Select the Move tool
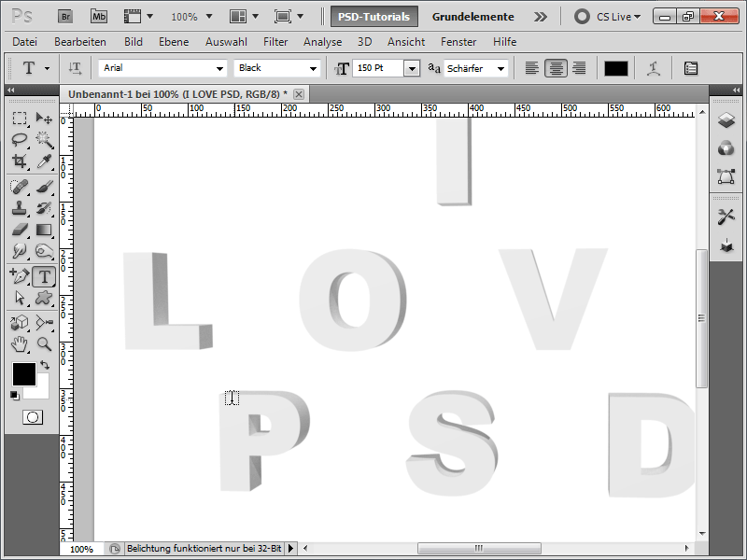This screenshot has height=560, width=747. (44, 118)
